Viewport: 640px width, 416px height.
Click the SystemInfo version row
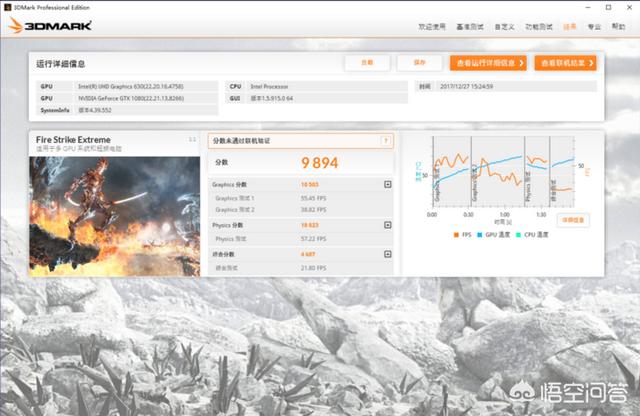[127, 110]
